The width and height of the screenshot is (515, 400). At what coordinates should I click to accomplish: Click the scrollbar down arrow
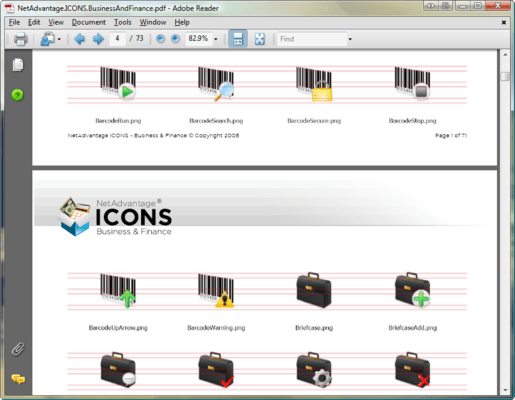coord(505,389)
